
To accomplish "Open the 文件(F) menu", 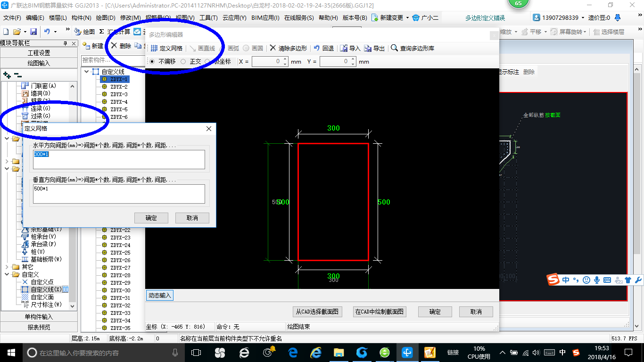I will [12, 18].
